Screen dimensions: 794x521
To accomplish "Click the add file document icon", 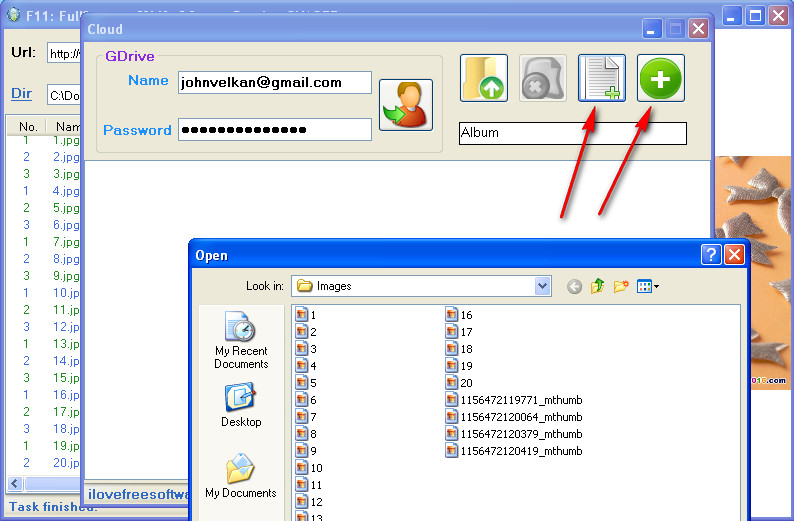I will click(x=602, y=78).
